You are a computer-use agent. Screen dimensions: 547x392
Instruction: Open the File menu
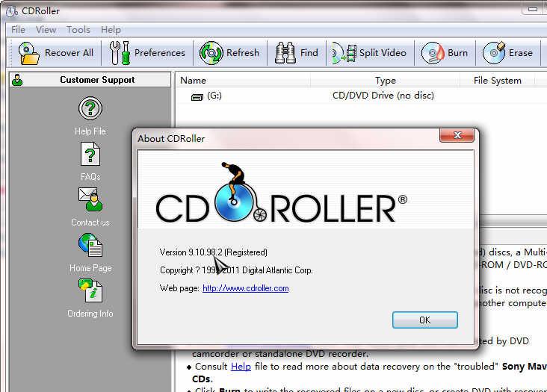18,30
